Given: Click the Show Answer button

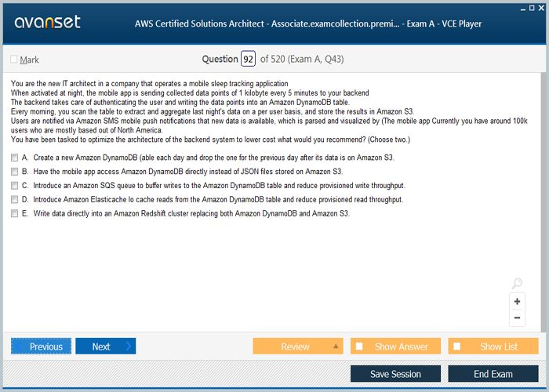Looking at the screenshot, I should point(395,347).
